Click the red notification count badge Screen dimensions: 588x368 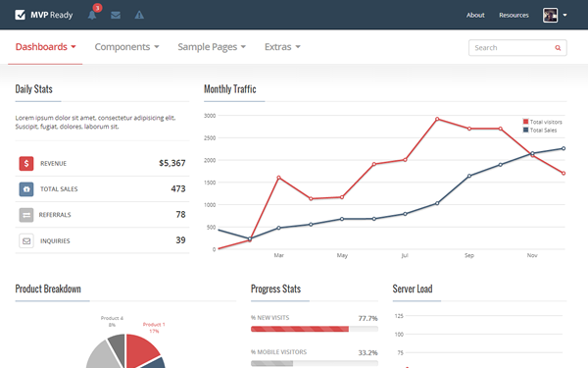click(97, 8)
